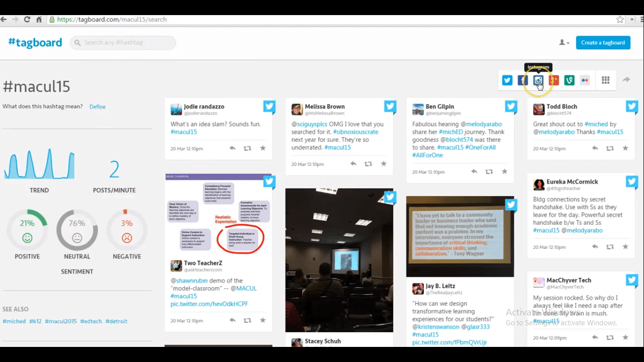Reply to Jodie Randazzo's tweet

232,148
